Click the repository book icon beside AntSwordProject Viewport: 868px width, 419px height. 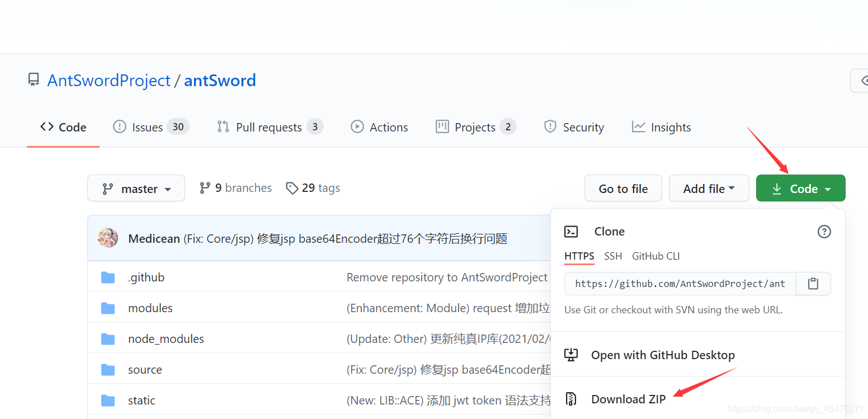(x=34, y=80)
